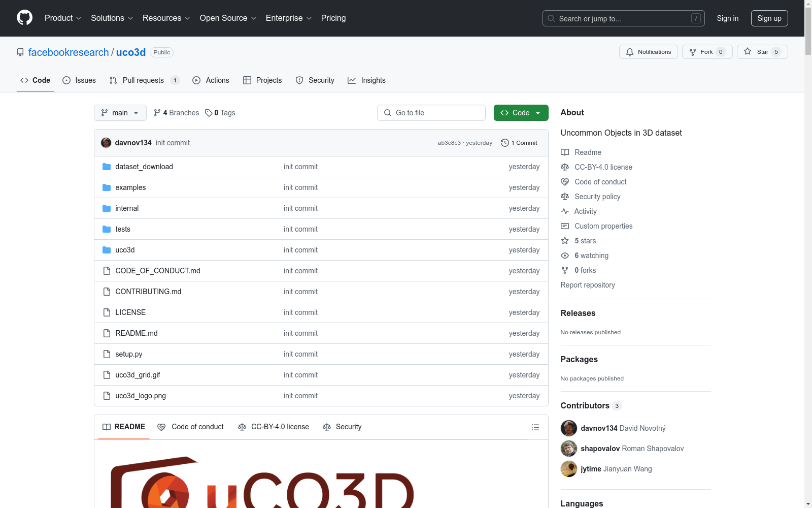Click Report repository link

click(588, 285)
